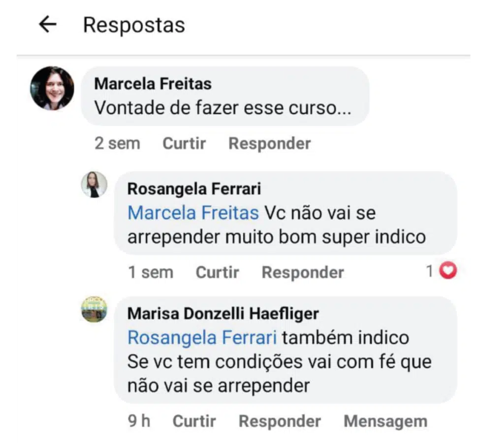Open Marcela Freitas profile picture
Image resolution: width=504 pixels, height=443 pixels.
[52, 88]
